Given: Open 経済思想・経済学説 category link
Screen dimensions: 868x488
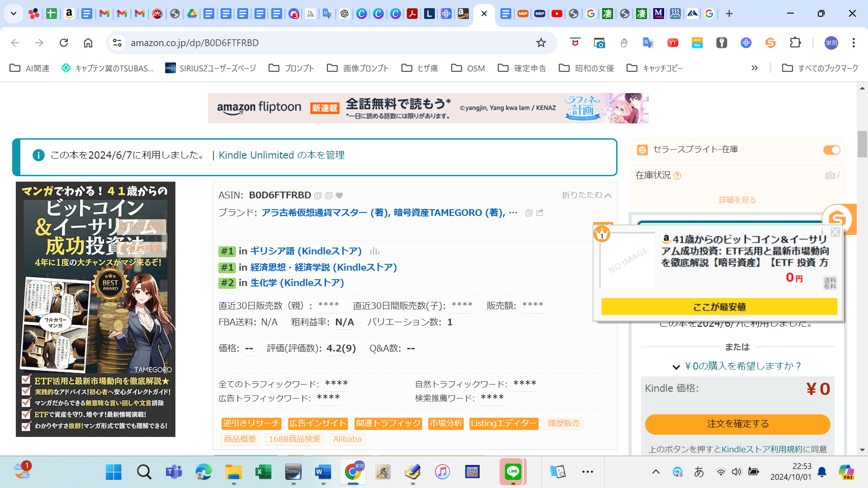Looking at the screenshot, I should click(x=324, y=267).
